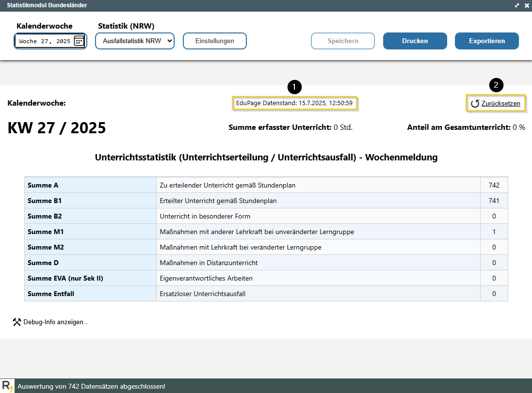Open the Ausfallstatistik NRW dropdown
This screenshot has height=393, width=532.
click(x=135, y=41)
